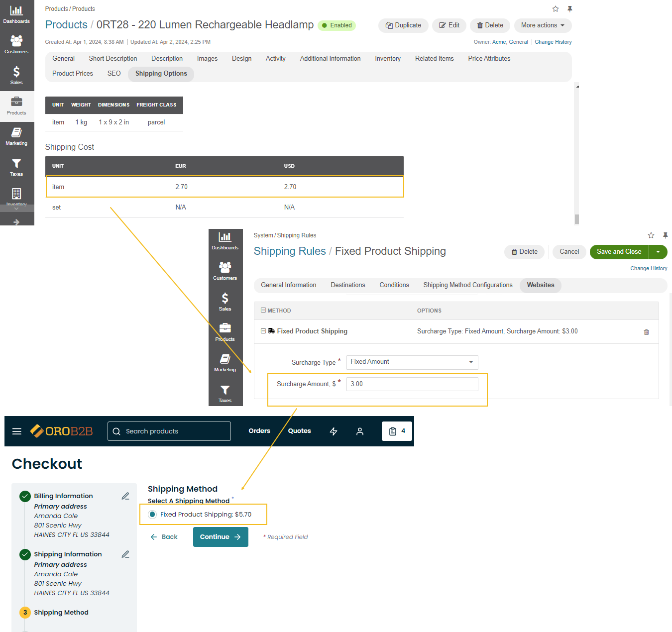Image resolution: width=672 pixels, height=632 pixels.
Task: Open Taxes in Shipping Rules sidebar
Action: pyautogui.click(x=225, y=394)
